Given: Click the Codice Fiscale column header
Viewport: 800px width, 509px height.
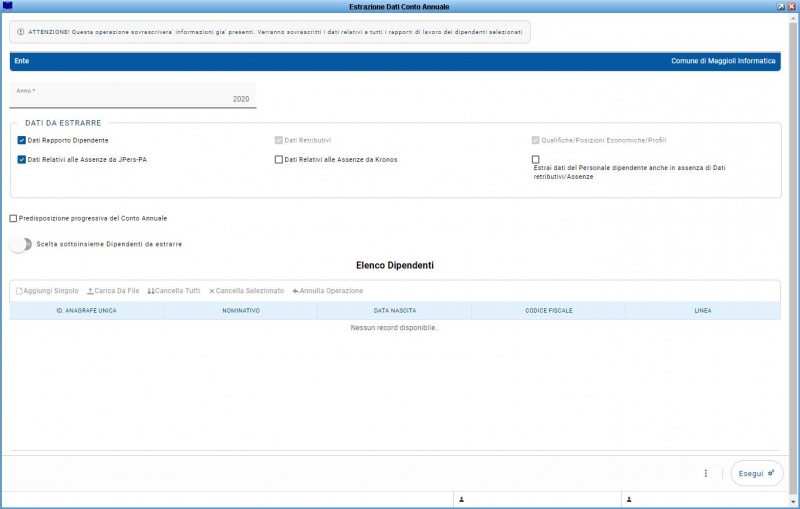Looking at the screenshot, I should click(548, 311).
